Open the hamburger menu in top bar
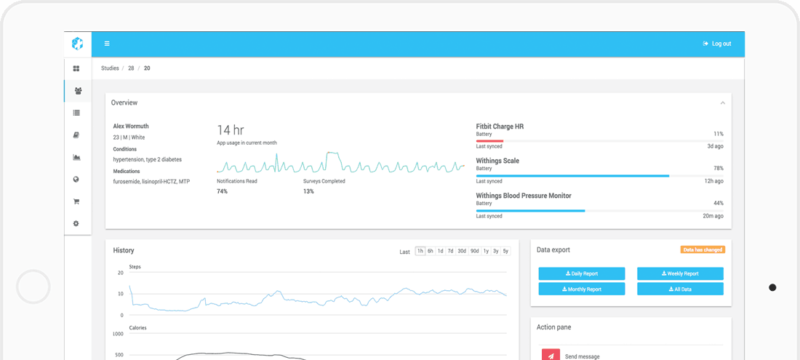The width and height of the screenshot is (800, 360). (107, 44)
